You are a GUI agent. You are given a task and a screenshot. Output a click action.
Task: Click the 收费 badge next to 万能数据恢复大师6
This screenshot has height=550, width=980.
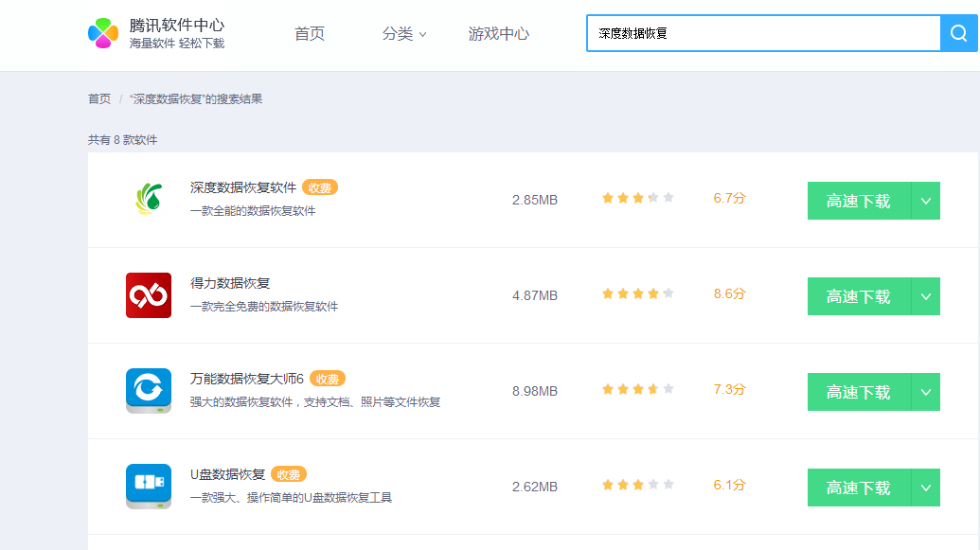click(x=328, y=379)
